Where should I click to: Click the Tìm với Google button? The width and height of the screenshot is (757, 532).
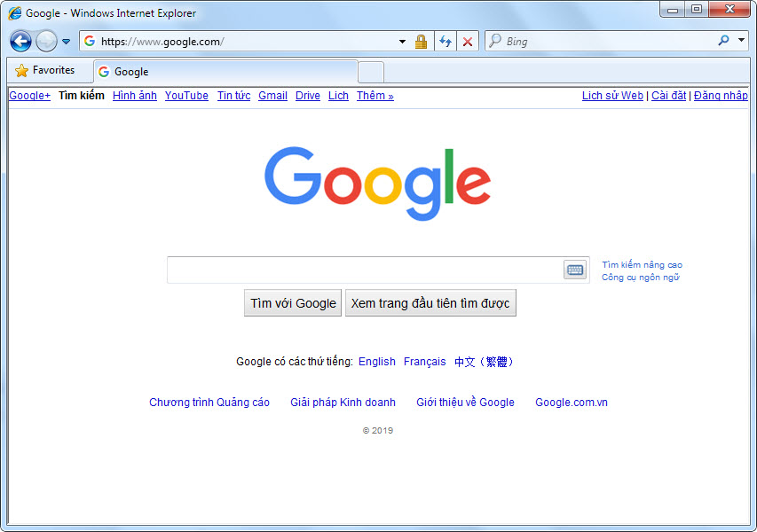293,303
